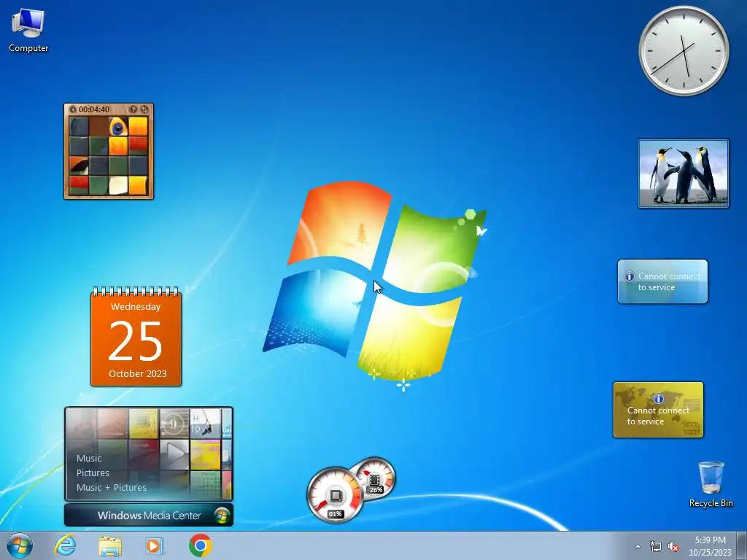This screenshot has width=747, height=560.
Task: Click the CPU usage meter dial
Action: tap(335, 495)
